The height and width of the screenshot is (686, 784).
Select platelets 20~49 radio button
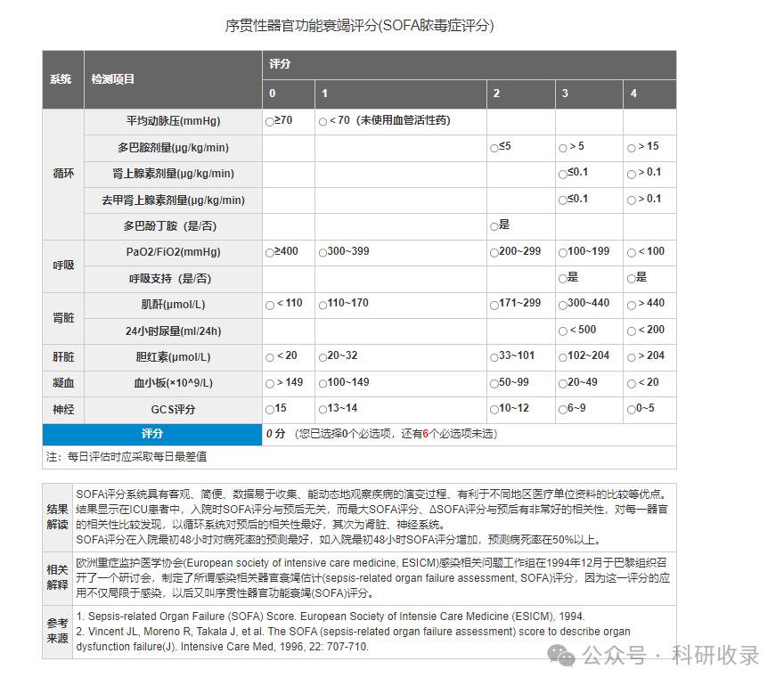563,384
